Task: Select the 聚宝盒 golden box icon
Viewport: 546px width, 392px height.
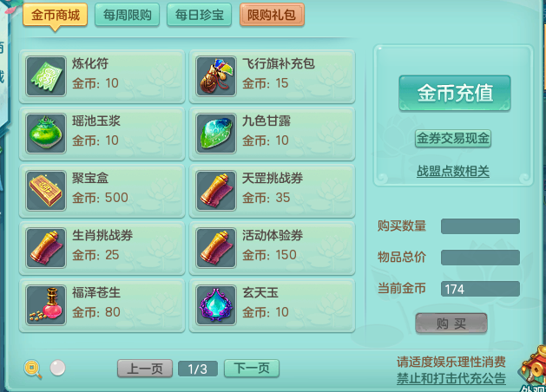Action: [46, 191]
